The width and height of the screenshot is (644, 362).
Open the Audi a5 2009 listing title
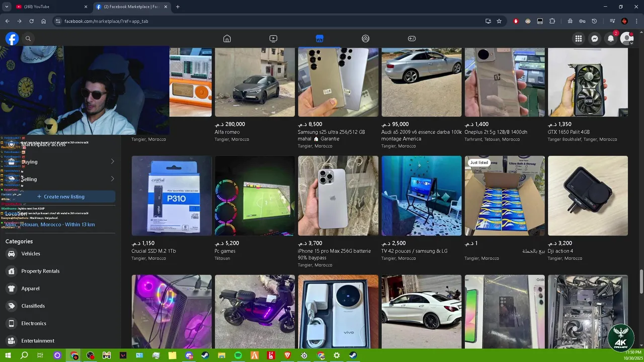pyautogui.click(x=421, y=135)
